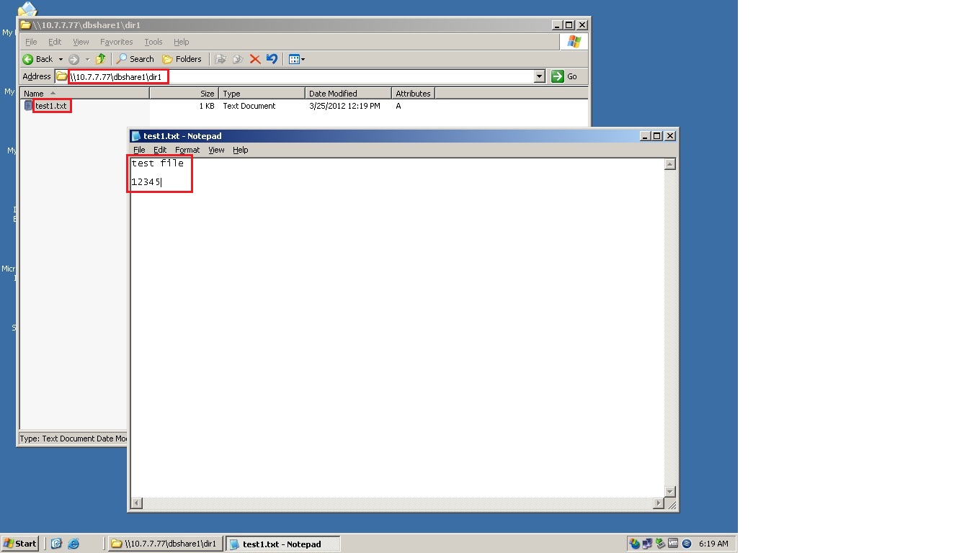This screenshot has width=980, height=553.
Task: Open the Favorites menu in Explorer
Action: tap(116, 42)
